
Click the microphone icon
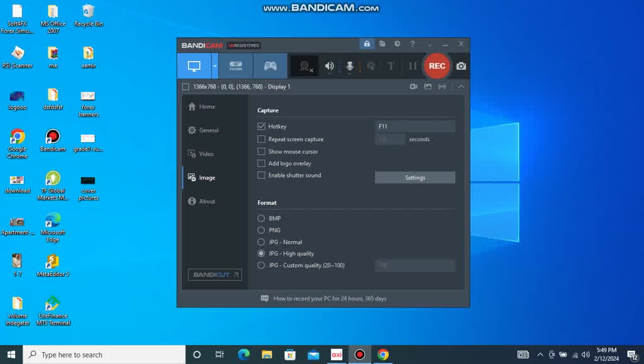click(x=350, y=66)
